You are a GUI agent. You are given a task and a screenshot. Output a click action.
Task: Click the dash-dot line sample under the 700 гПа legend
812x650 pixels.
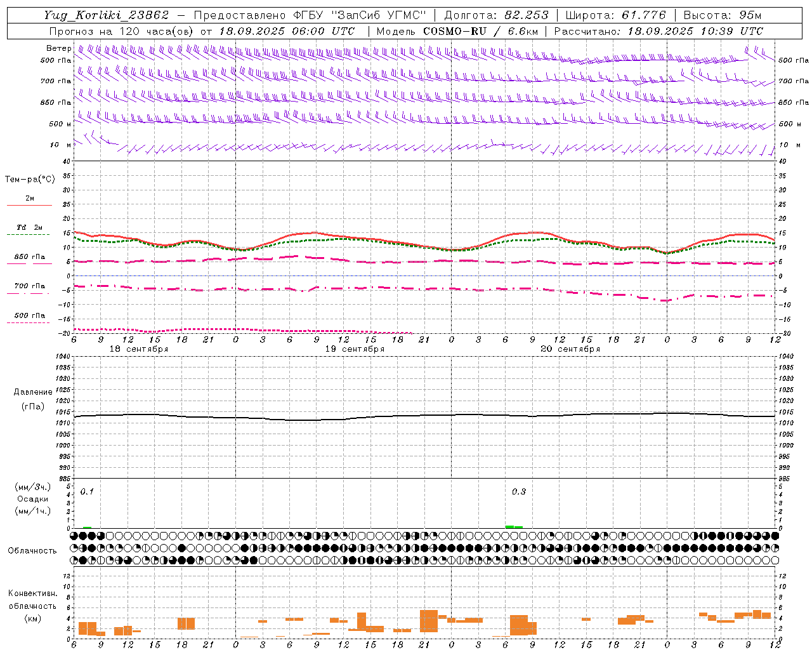(28, 293)
